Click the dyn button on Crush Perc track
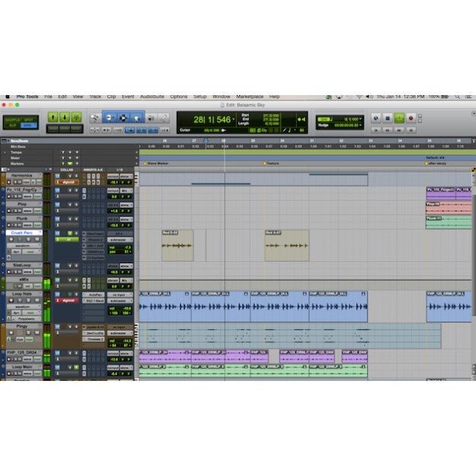The height and width of the screenshot is (476, 476). pyautogui.click(x=16, y=252)
